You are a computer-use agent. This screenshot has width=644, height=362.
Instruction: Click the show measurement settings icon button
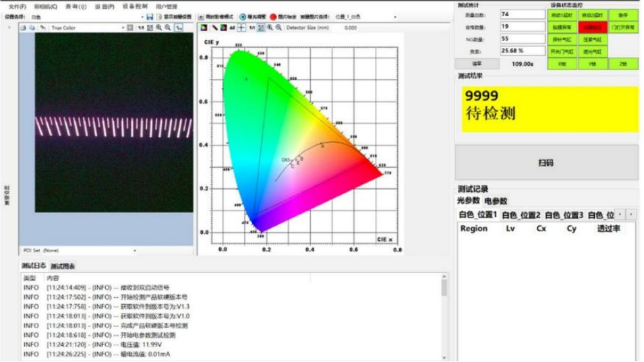160,17
